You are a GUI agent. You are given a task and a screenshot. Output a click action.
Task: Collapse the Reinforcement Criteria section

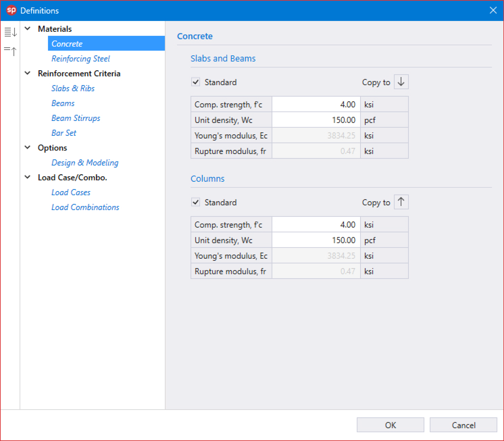click(x=28, y=73)
